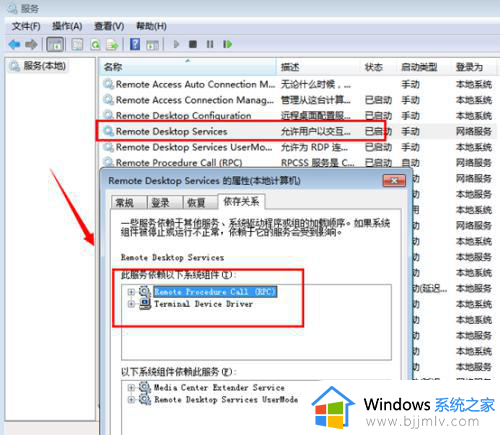Image resolution: width=500 pixels, height=435 pixels.
Task: Switch to the 依存关系 tab
Action: click(241, 201)
